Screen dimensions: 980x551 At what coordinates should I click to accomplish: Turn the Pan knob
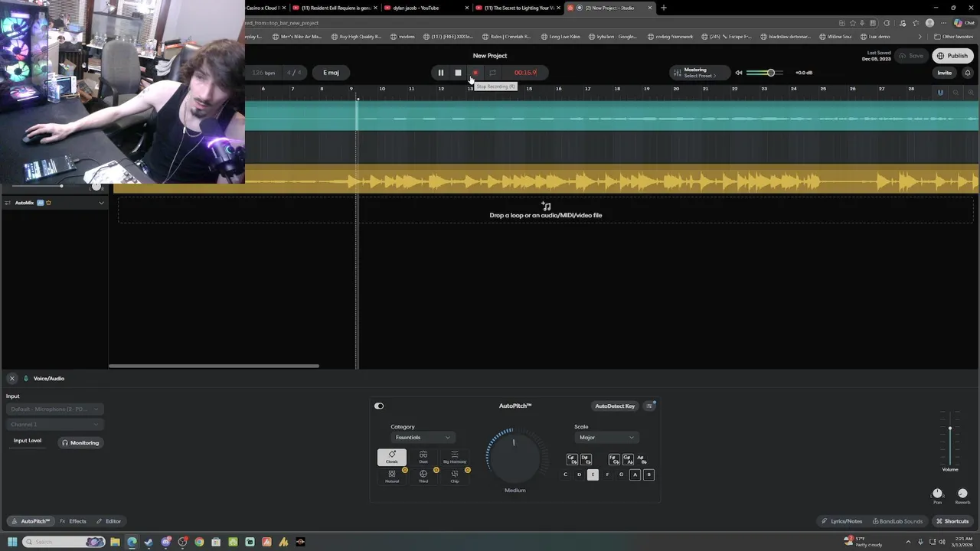937,493
